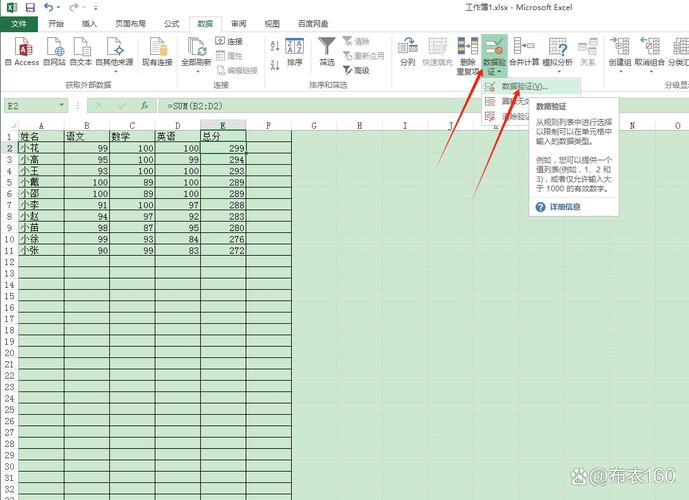Switch to the 插入 insert tab
Screen dimensions: 689x500
point(89,24)
